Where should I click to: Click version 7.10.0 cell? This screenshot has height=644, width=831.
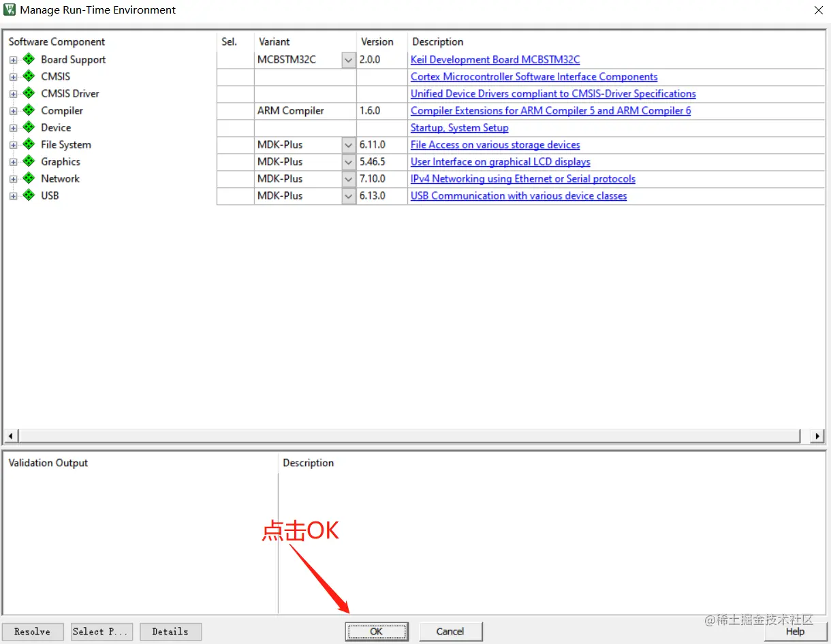click(x=382, y=179)
